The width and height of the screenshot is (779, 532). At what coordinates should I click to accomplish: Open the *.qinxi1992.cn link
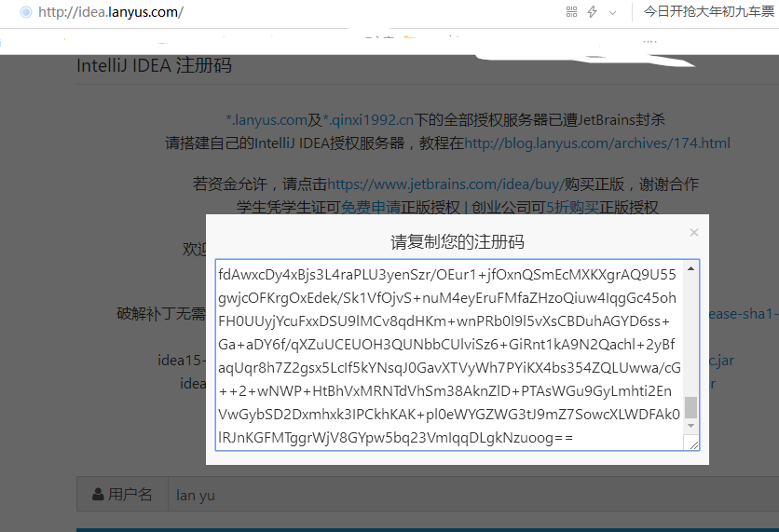[368, 119]
